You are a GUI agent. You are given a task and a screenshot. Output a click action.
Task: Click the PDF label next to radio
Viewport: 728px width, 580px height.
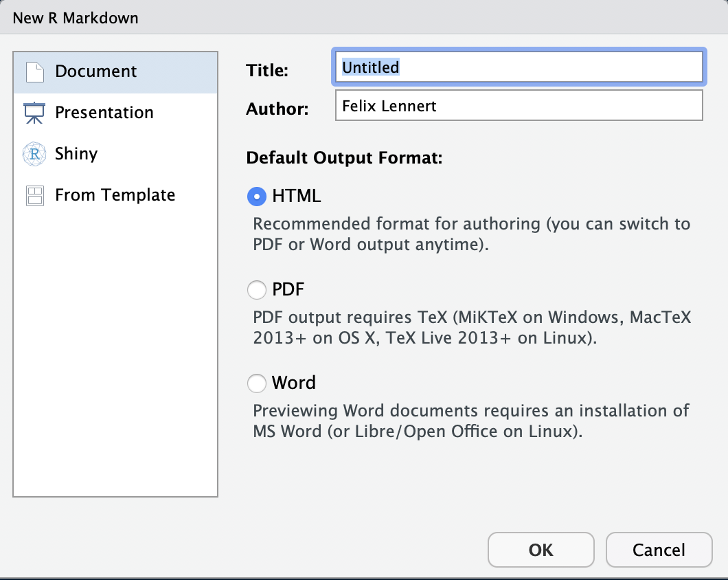pyautogui.click(x=288, y=290)
